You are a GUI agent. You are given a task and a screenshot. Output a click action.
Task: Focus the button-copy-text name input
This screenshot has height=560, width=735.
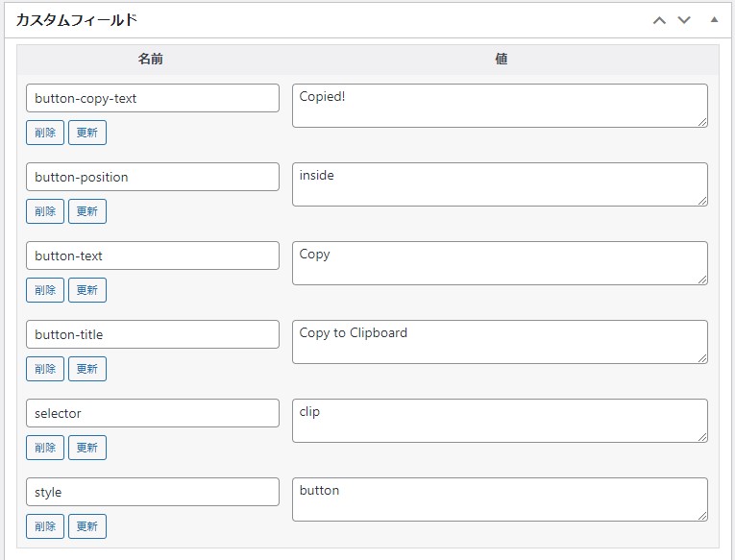click(x=153, y=98)
